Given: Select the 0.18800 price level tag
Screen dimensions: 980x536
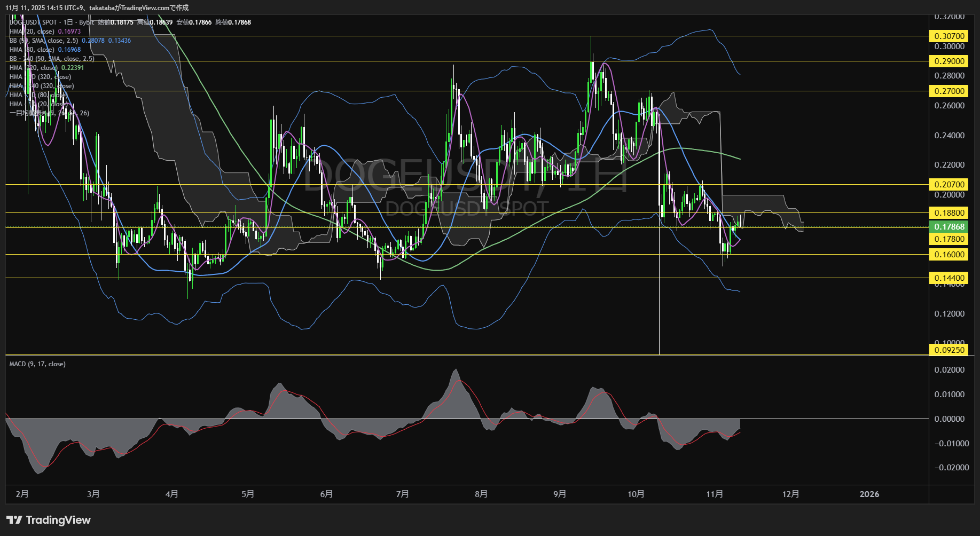Looking at the screenshot, I should pos(949,213).
